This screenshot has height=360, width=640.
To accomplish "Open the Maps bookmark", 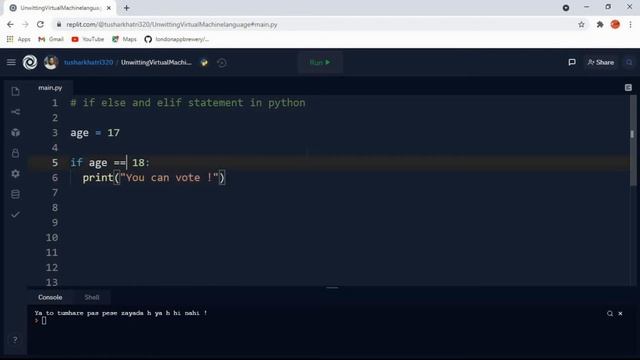I will click(x=124, y=39).
